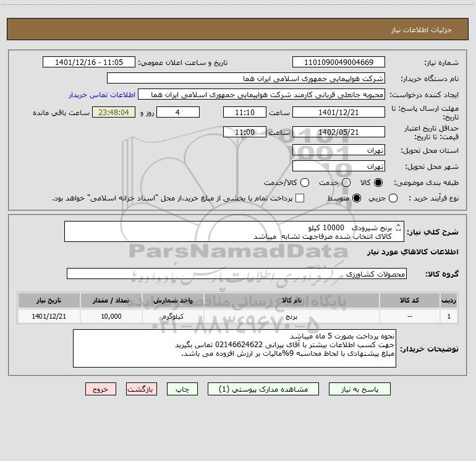The width and height of the screenshot is (476, 461).
Task: Click the خروج exit button
Action: point(101,389)
